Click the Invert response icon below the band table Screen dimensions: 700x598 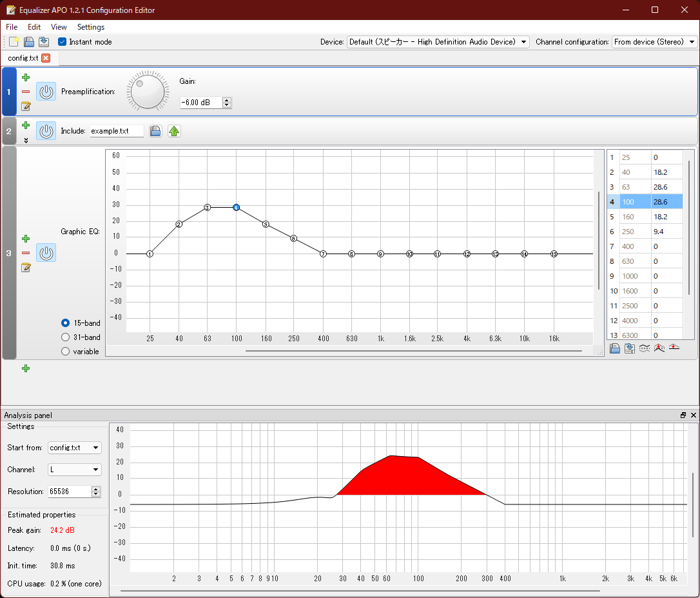pyautogui.click(x=644, y=348)
